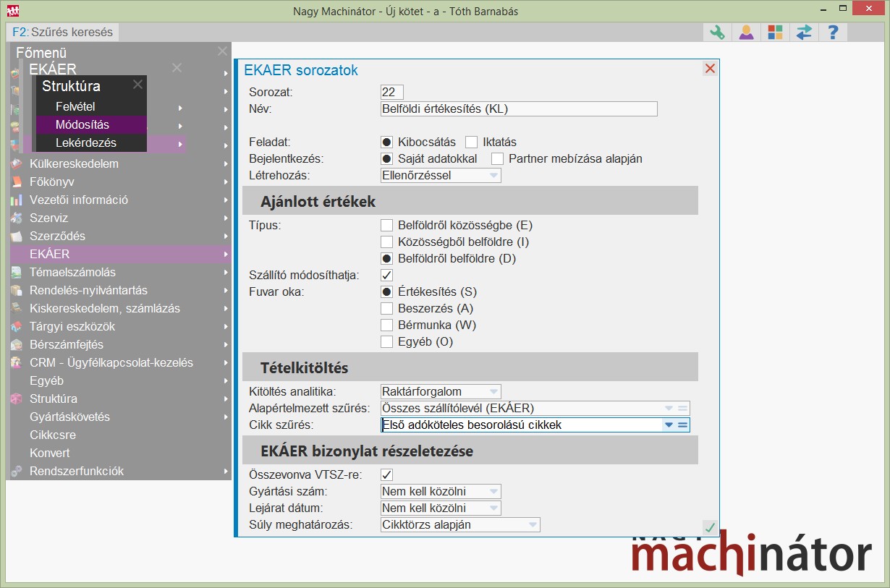890x588 pixels.
Task: Open the colored tiles window icon
Action: [775, 33]
